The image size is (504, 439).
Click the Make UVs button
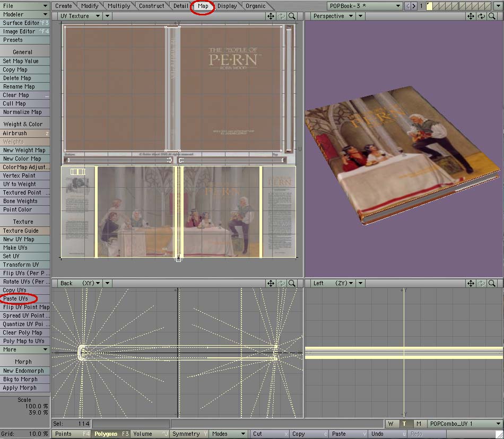[25, 248]
